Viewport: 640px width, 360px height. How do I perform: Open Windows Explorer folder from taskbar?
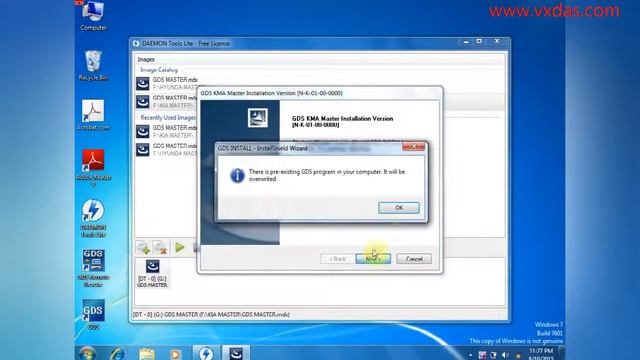click(147, 353)
